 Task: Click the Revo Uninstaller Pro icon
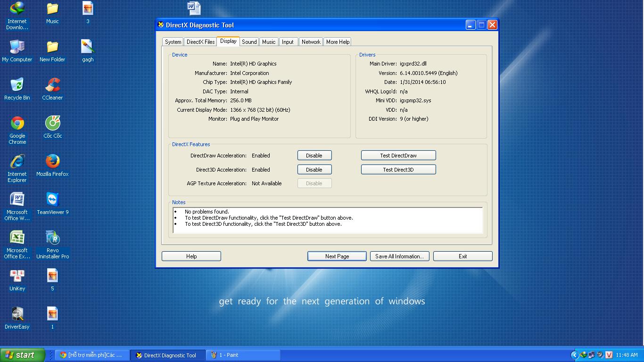pyautogui.click(x=52, y=239)
